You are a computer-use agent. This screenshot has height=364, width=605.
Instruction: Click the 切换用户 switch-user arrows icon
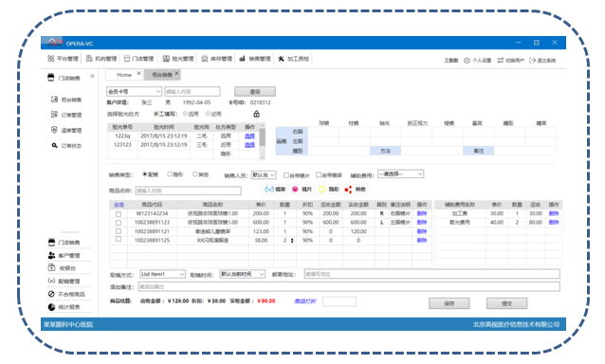tap(501, 60)
